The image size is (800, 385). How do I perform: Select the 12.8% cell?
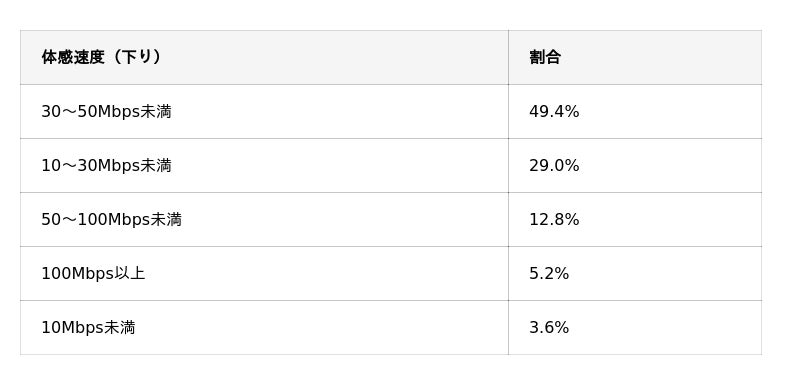click(635, 220)
